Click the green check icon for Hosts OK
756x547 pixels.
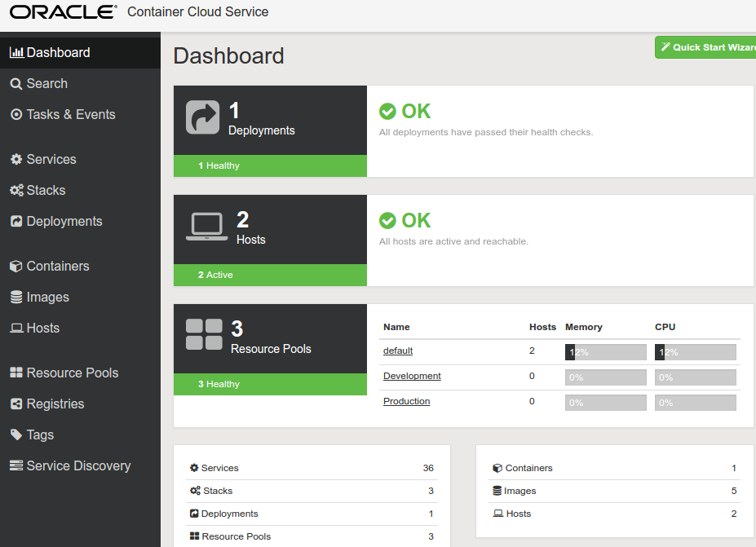pos(387,221)
